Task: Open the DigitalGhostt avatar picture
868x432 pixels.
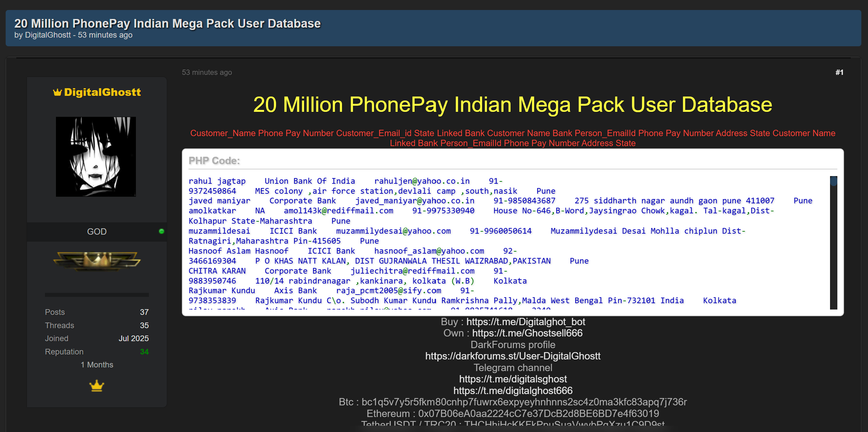Action: [96, 156]
